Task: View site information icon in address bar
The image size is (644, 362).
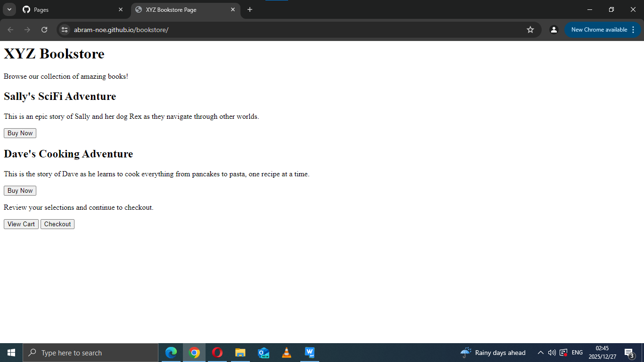Action: [65, 30]
